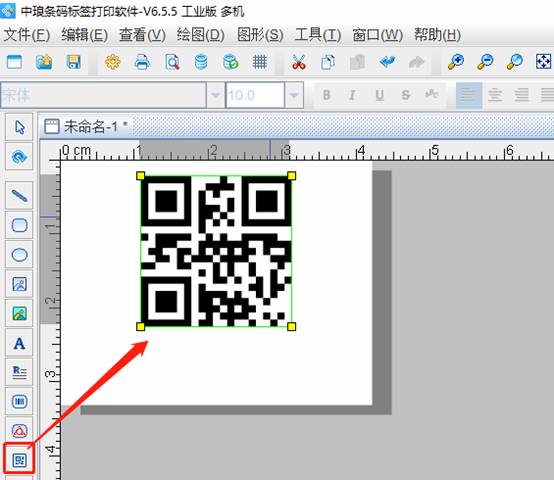554x480 pixels.
Task: Open the 绘图(D) menu
Action: click(200, 35)
